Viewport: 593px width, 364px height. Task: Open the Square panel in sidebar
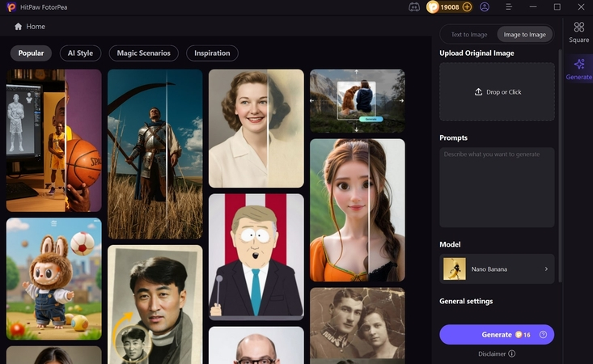click(578, 32)
